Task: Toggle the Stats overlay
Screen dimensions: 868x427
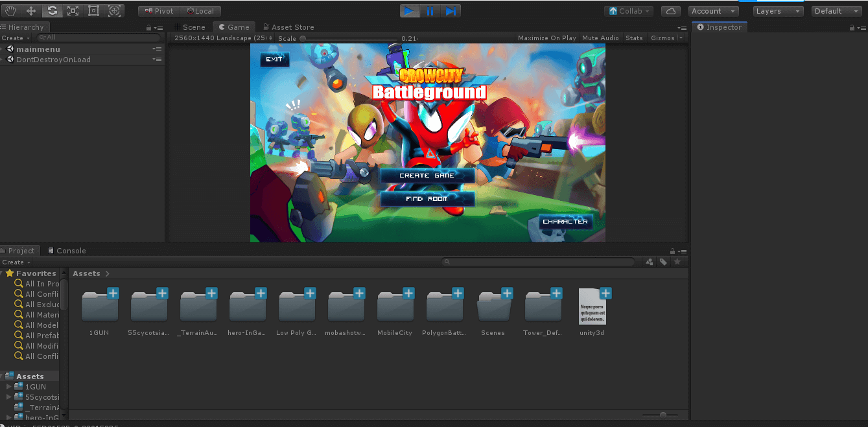Action: coord(634,38)
